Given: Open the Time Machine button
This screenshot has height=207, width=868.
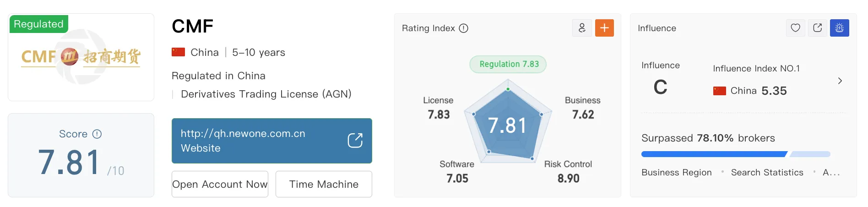Looking at the screenshot, I should pyautogui.click(x=324, y=184).
